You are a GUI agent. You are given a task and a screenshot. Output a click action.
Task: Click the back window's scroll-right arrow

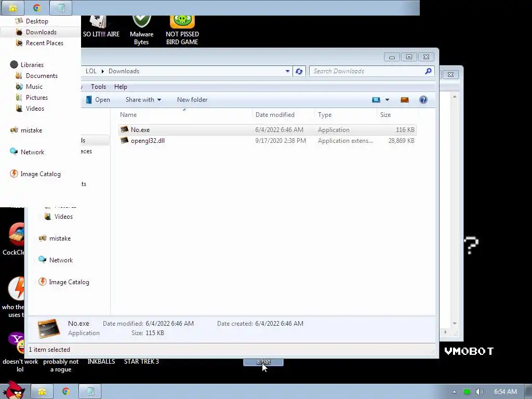[445, 332]
